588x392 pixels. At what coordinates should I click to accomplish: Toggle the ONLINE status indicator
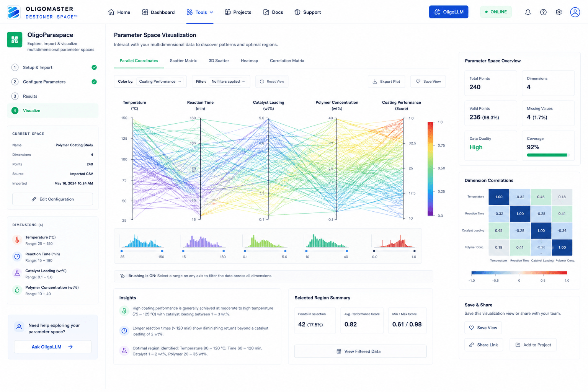pyautogui.click(x=496, y=12)
